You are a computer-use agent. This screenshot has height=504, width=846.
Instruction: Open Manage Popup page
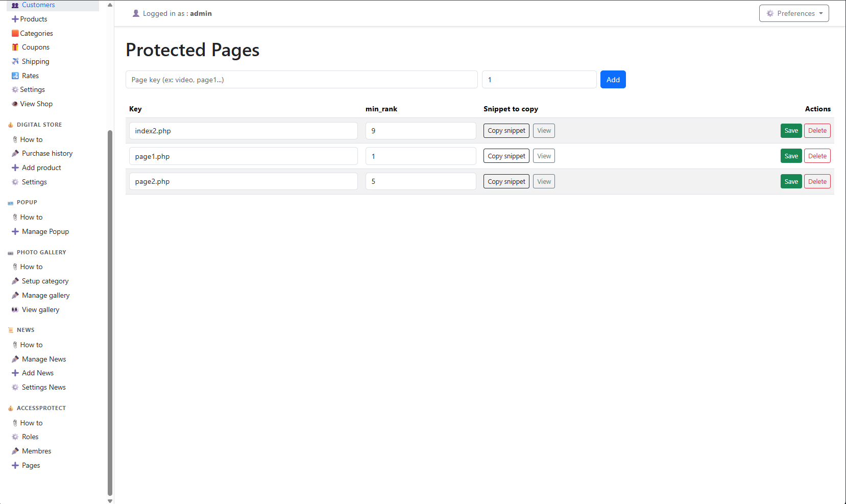point(45,231)
